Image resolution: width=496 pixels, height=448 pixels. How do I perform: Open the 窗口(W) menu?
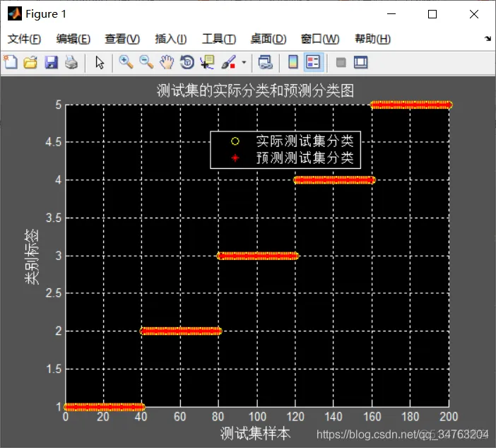pyautogui.click(x=320, y=39)
